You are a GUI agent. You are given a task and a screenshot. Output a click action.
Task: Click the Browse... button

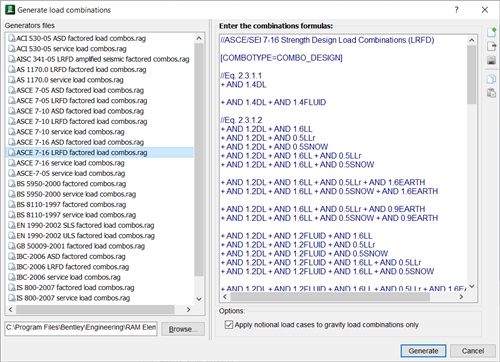point(183,329)
